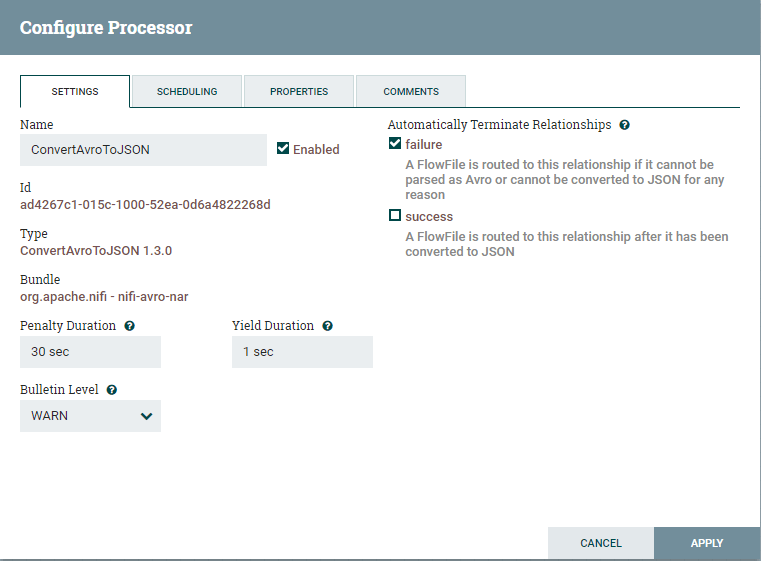Open the Properties tab

click(x=299, y=91)
